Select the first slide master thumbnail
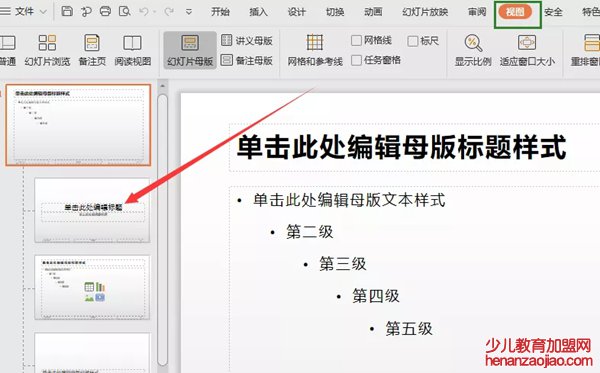The height and width of the screenshot is (373, 600). click(x=78, y=125)
